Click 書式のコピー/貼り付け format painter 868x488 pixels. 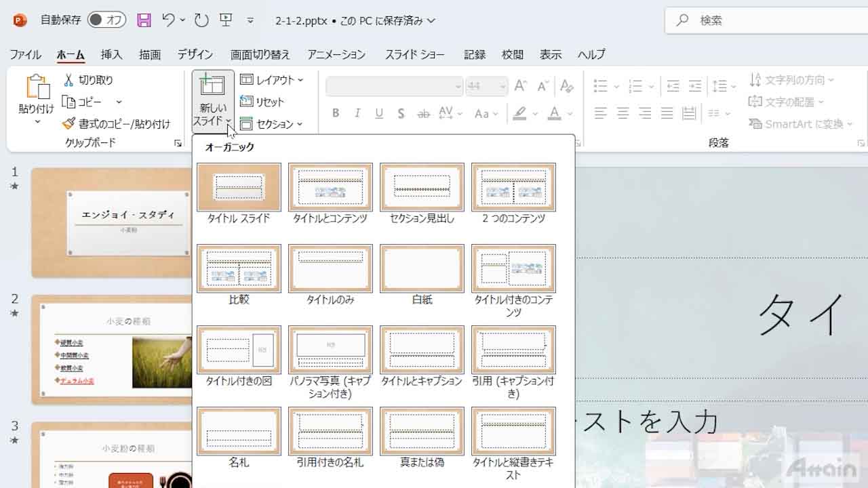click(116, 124)
